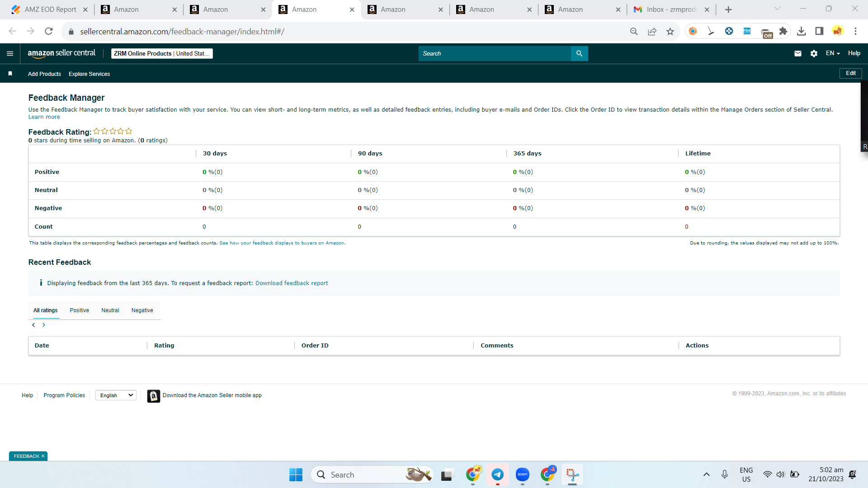Click the Learn more link
This screenshot has width=868, height=488.
(x=44, y=117)
